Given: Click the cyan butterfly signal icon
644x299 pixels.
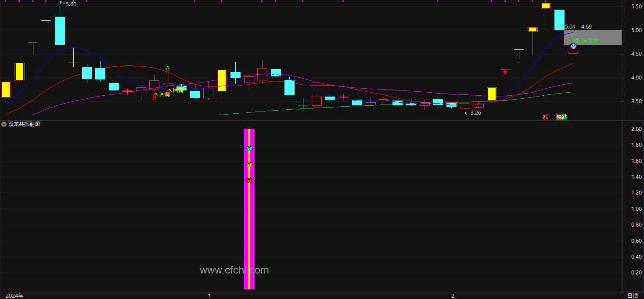Looking at the screenshot, I should tap(249, 148).
